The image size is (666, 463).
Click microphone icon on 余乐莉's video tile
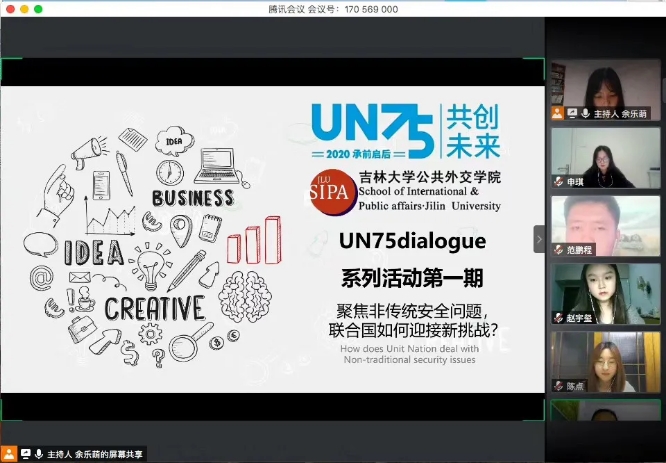(x=584, y=113)
